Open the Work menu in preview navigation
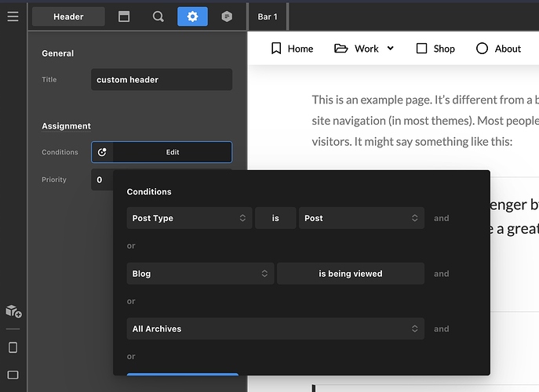 [364, 49]
